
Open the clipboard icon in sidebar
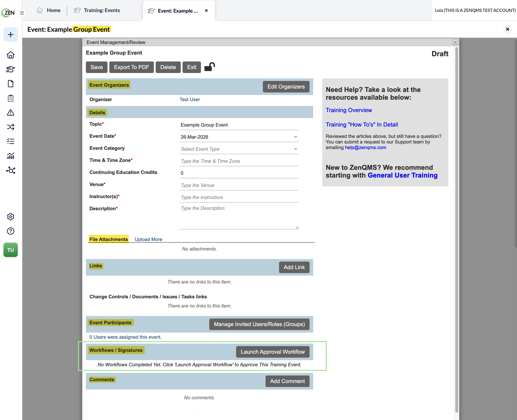[11, 98]
